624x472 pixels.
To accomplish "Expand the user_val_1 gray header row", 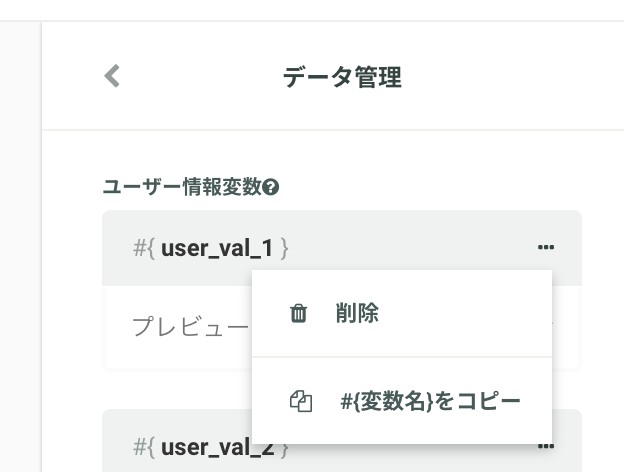I will [x=342, y=248].
